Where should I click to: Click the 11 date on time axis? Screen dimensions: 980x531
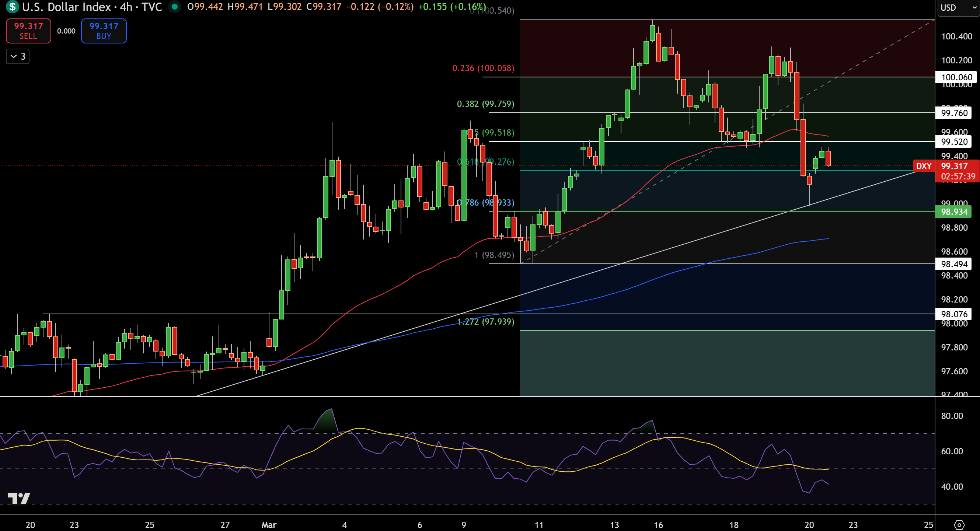click(x=539, y=525)
